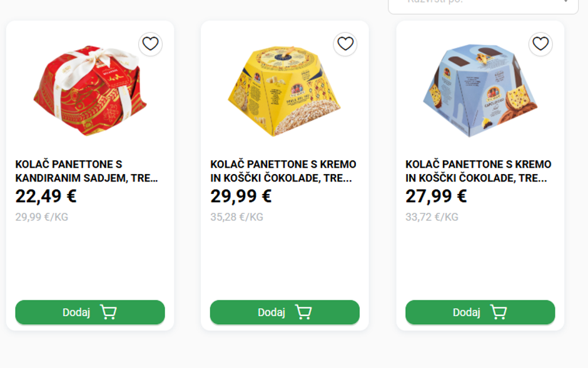Open title link of the 27,99 € panettone

478,171
